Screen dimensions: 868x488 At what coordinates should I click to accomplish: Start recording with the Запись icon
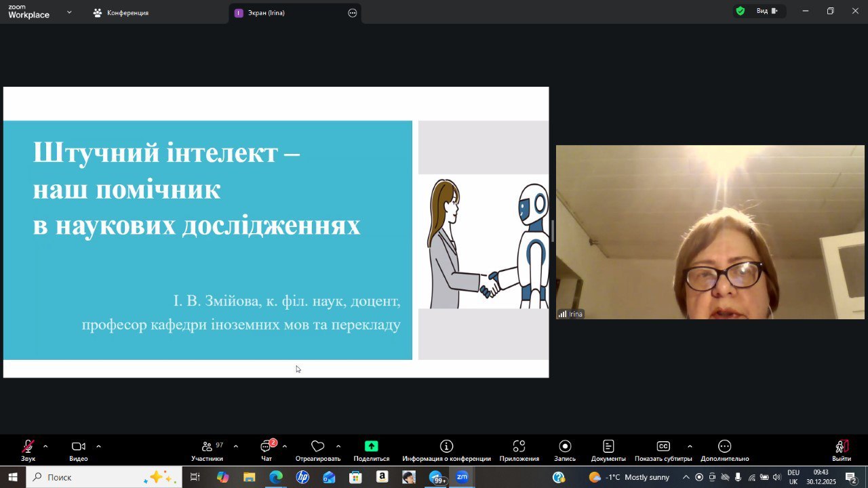[x=565, y=447]
